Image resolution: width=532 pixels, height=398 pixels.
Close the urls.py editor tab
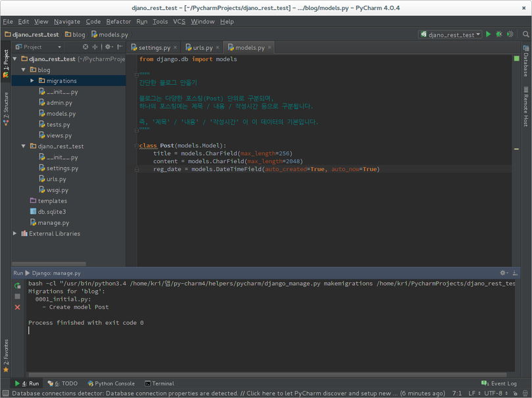click(x=218, y=47)
